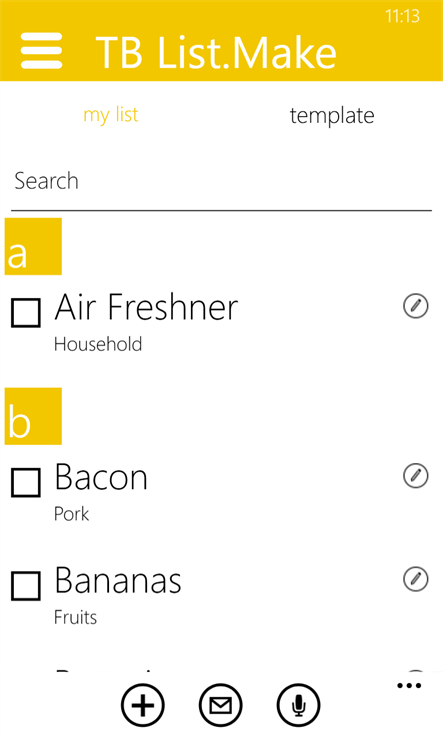
Task: Open the letter 'b' group jump list
Action: point(33,416)
